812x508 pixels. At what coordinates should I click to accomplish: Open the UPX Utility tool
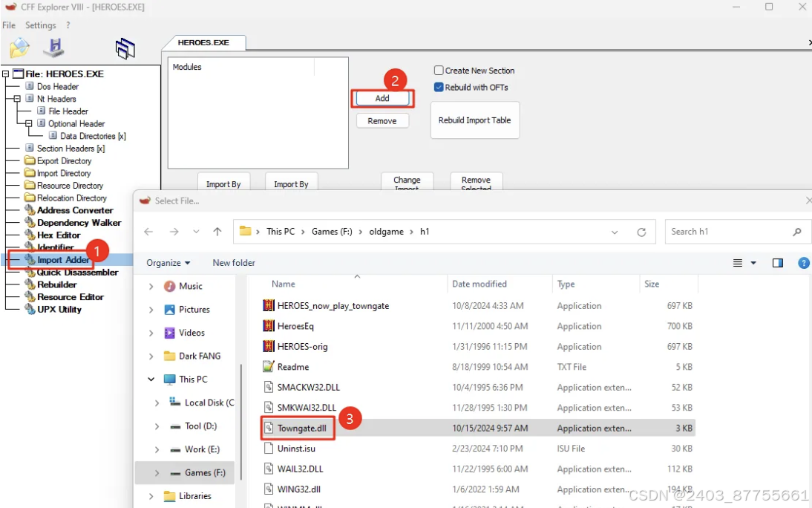(x=59, y=310)
